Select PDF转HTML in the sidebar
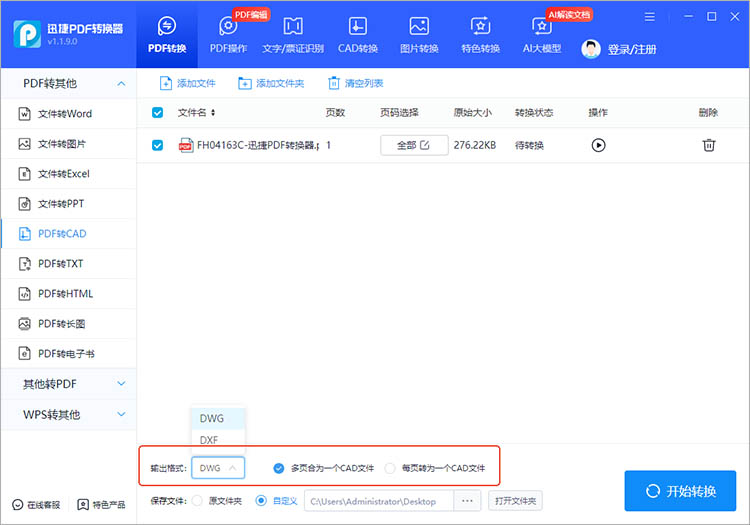The height and width of the screenshot is (525, 750). pyautogui.click(x=68, y=294)
